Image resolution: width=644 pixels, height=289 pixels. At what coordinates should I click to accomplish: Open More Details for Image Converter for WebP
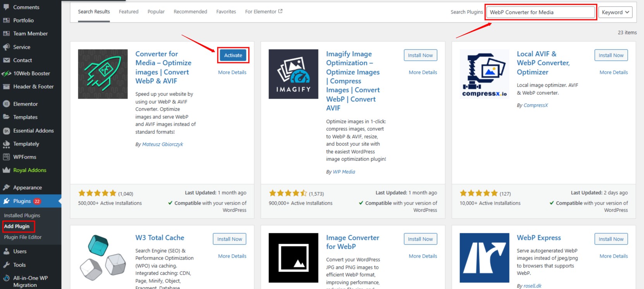pos(423,256)
